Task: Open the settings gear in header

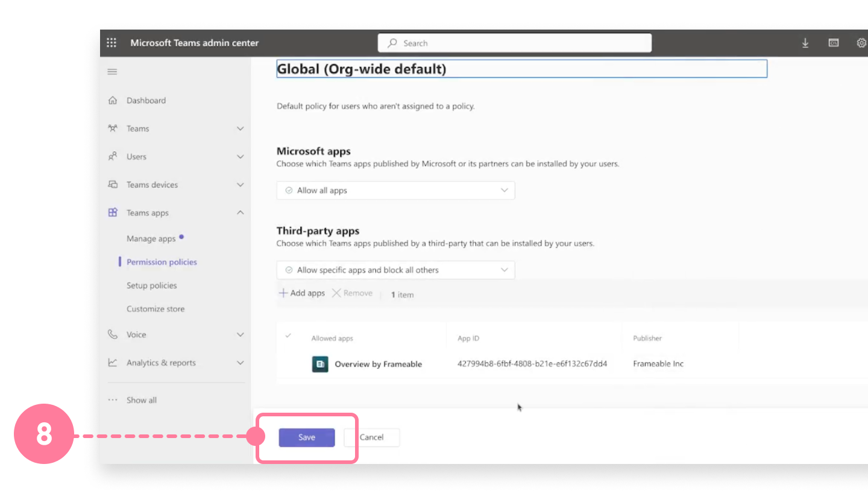Action: [x=861, y=43]
